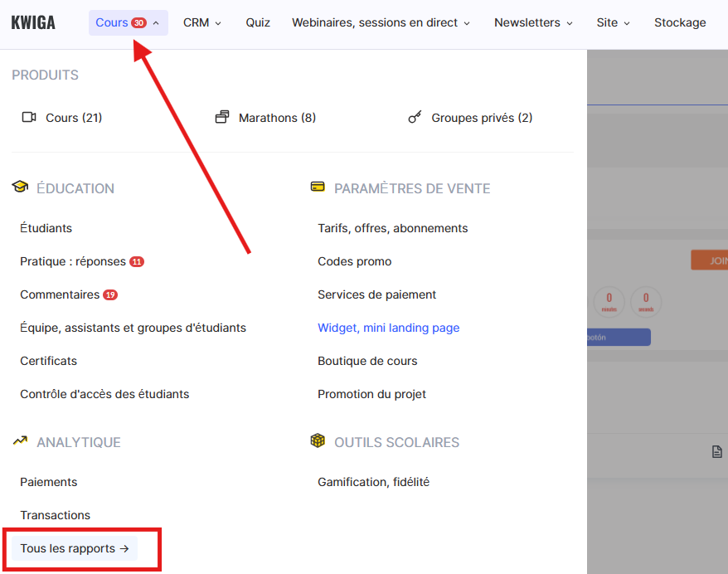This screenshot has height=574, width=728.
Task: Click the seconds countdown circle
Action: [x=646, y=302]
